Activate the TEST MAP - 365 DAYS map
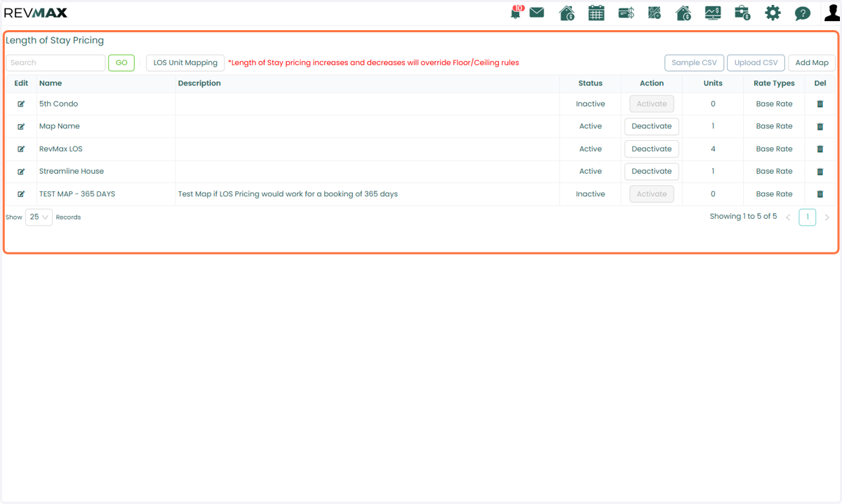Viewport: 842px width, 504px height. [x=652, y=194]
